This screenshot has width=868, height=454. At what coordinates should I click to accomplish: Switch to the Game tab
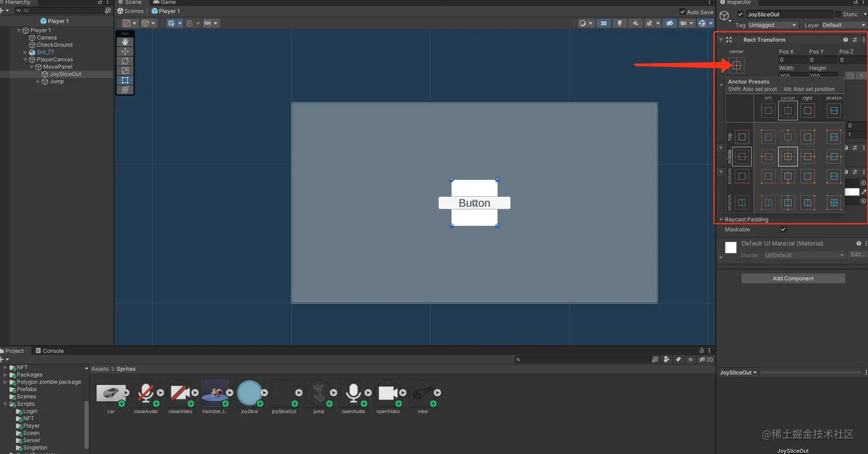[x=164, y=2]
